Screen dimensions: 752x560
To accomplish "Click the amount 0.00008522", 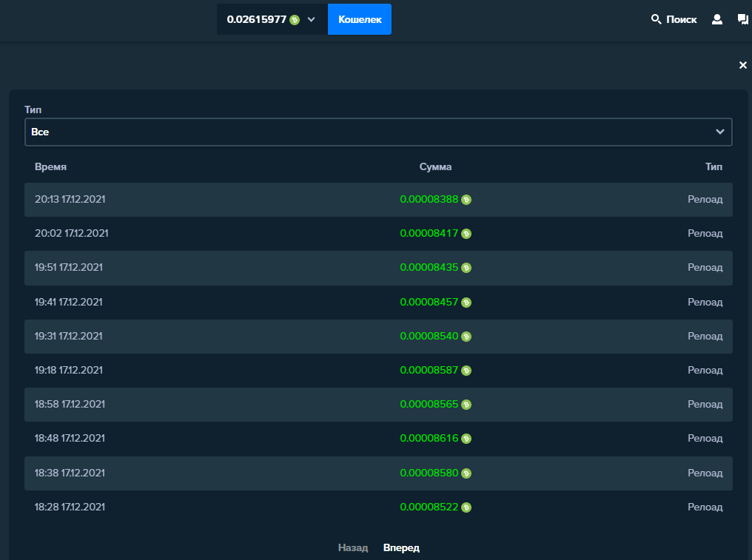I will click(x=429, y=507).
